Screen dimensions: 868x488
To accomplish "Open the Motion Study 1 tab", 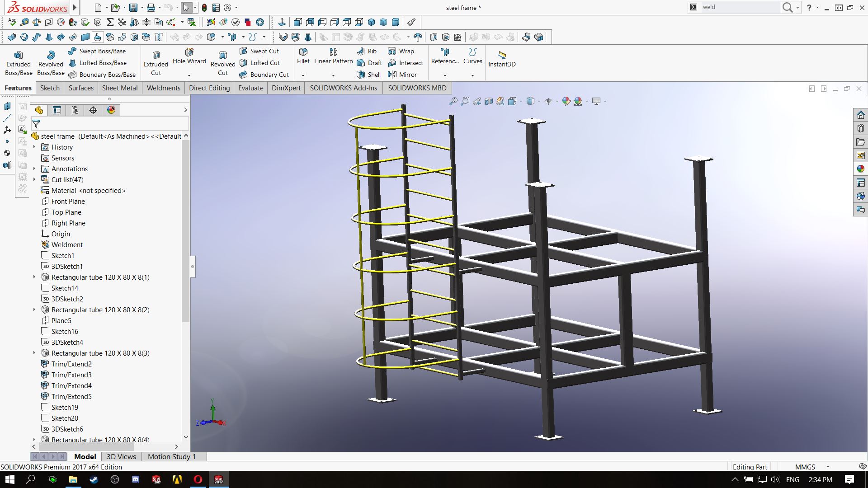I will [172, 457].
